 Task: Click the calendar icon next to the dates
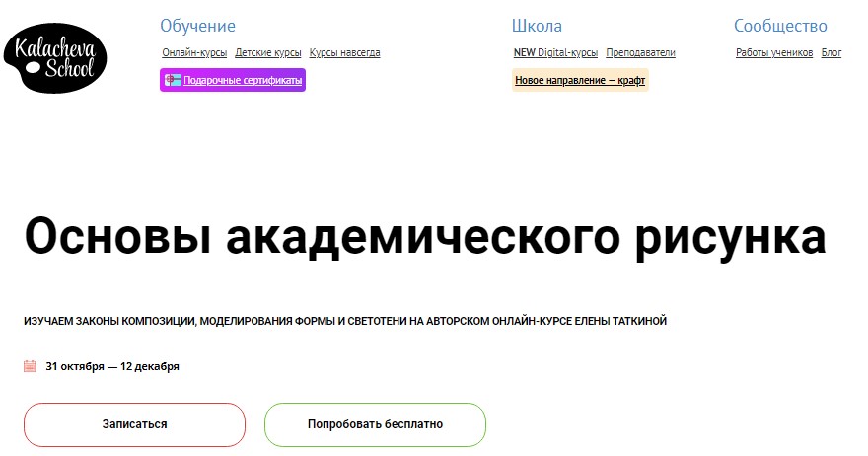pyautogui.click(x=30, y=366)
